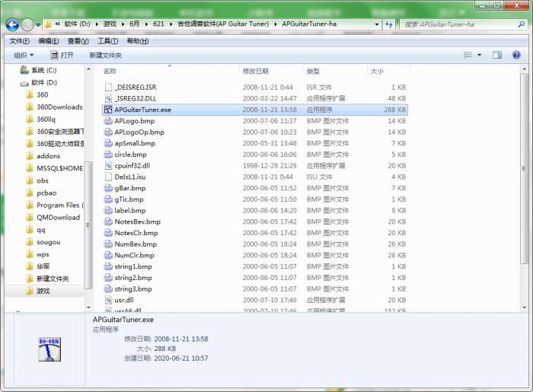Click the Back navigation arrow
Image resolution: width=533 pixels, height=392 pixels.
(13, 24)
